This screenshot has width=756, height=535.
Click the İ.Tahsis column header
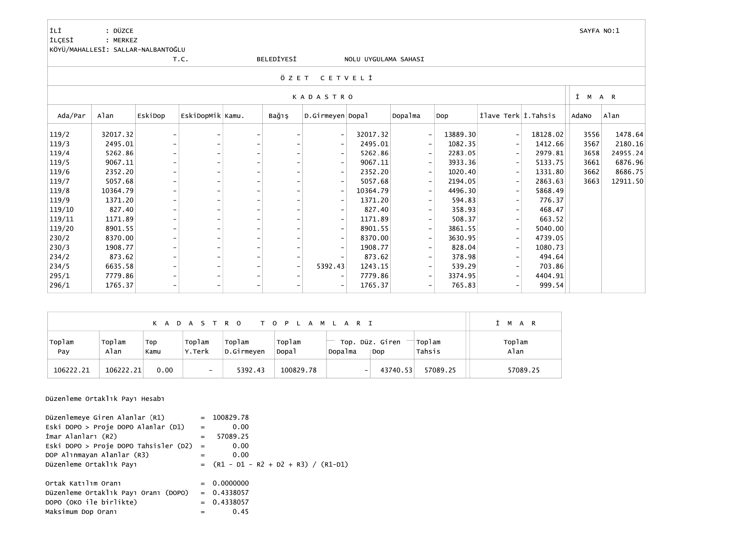(539, 116)
